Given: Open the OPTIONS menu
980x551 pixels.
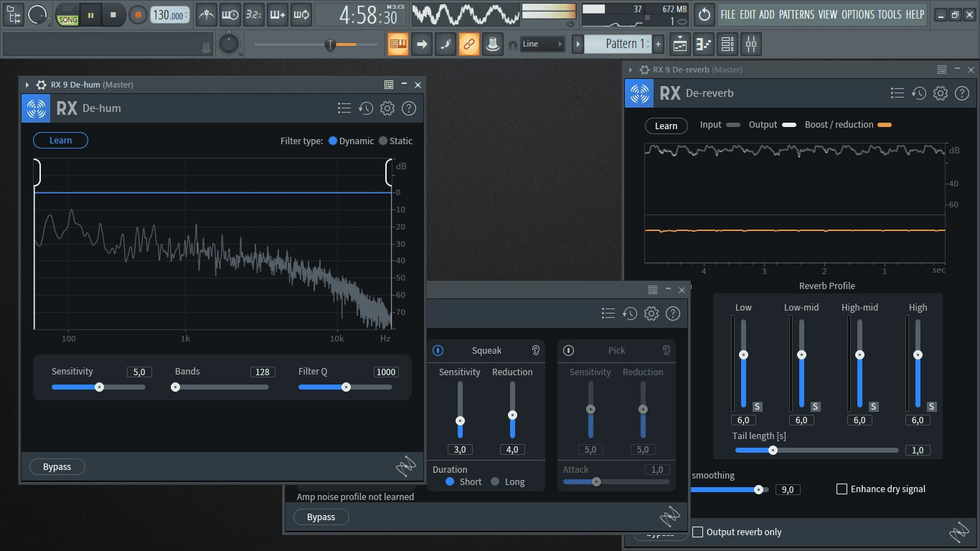Looking at the screenshot, I should pyautogui.click(x=858, y=14).
